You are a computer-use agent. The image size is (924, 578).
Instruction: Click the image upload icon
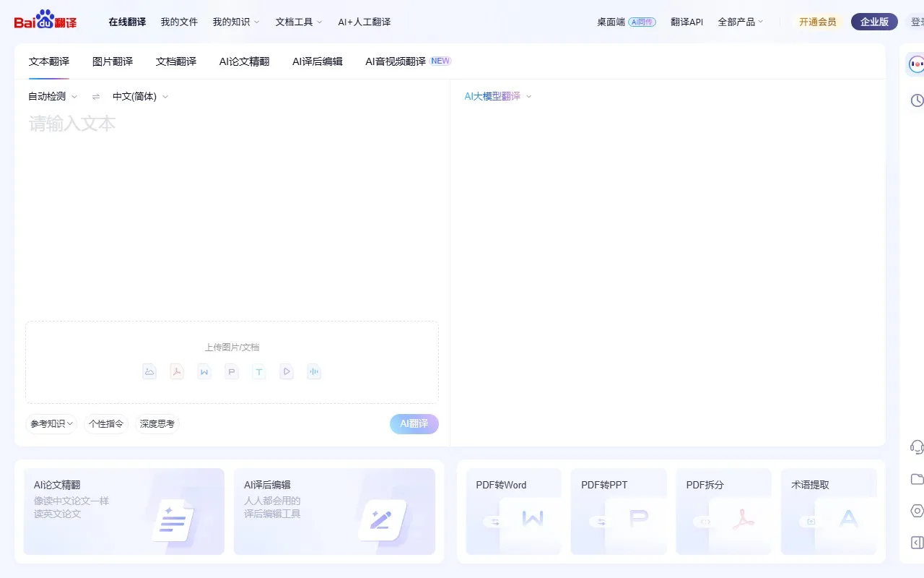coord(149,371)
